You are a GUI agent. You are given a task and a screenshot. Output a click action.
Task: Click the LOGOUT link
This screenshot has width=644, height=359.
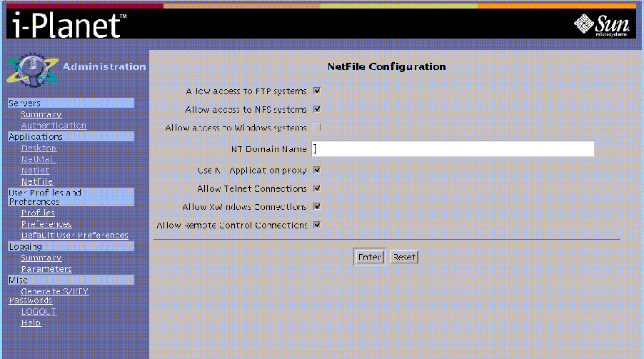39,311
